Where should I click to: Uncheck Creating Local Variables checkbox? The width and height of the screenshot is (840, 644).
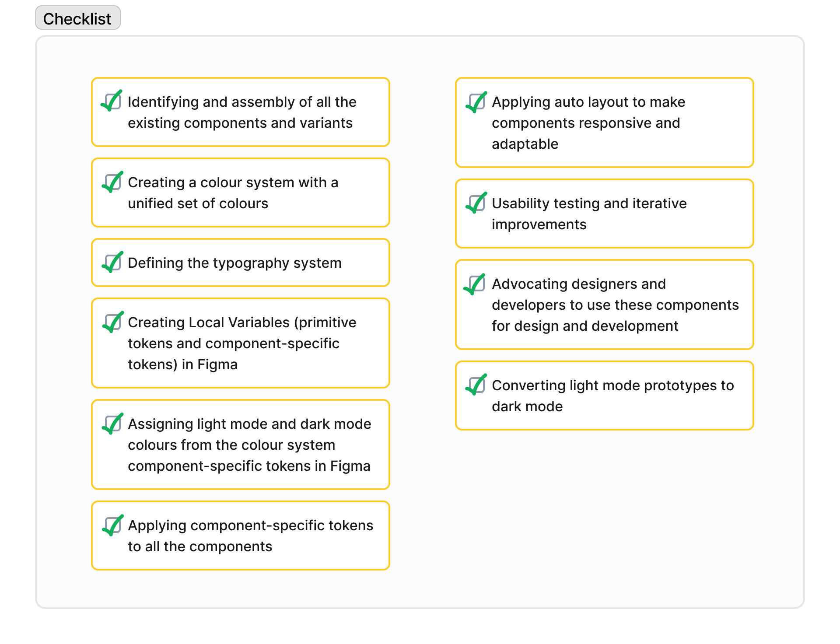point(112,322)
